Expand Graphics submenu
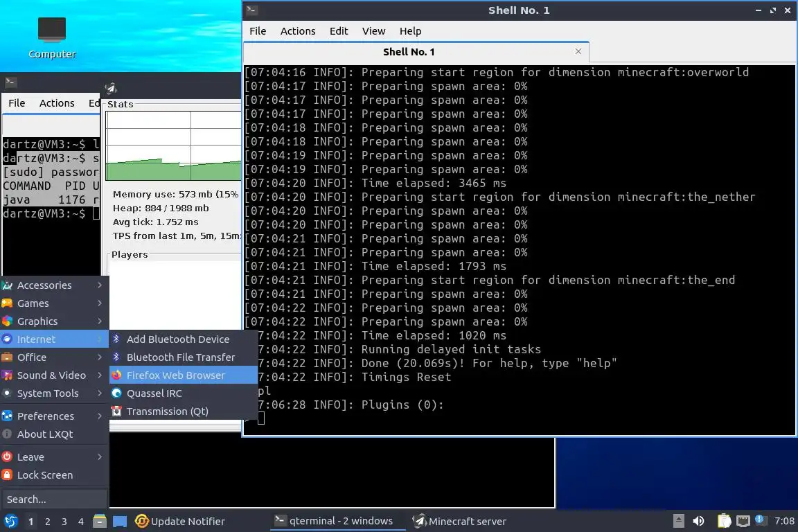Image resolution: width=798 pixels, height=532 pixels. click(x=54, y=321)
